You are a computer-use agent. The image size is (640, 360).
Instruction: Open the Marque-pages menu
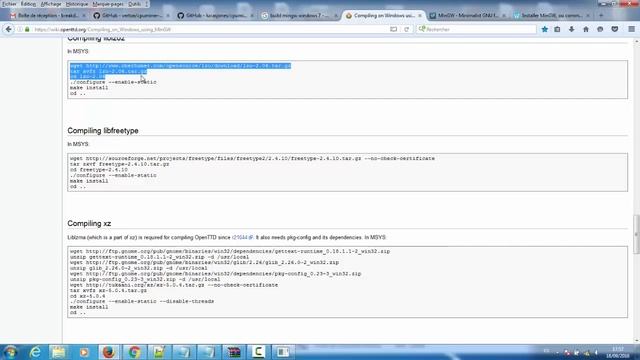pos(108,4)
